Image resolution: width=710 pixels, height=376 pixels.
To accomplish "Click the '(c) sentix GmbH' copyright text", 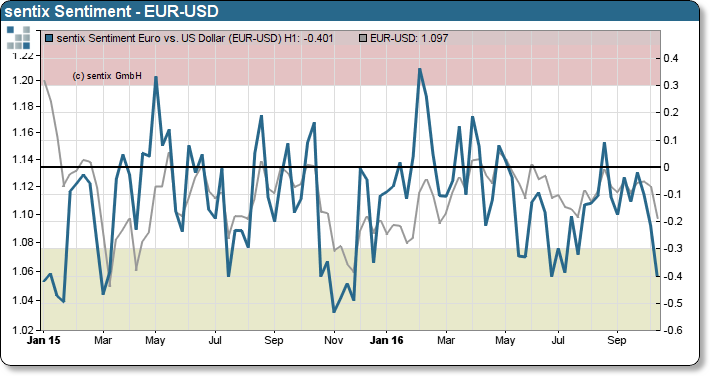I will point(107,76).
